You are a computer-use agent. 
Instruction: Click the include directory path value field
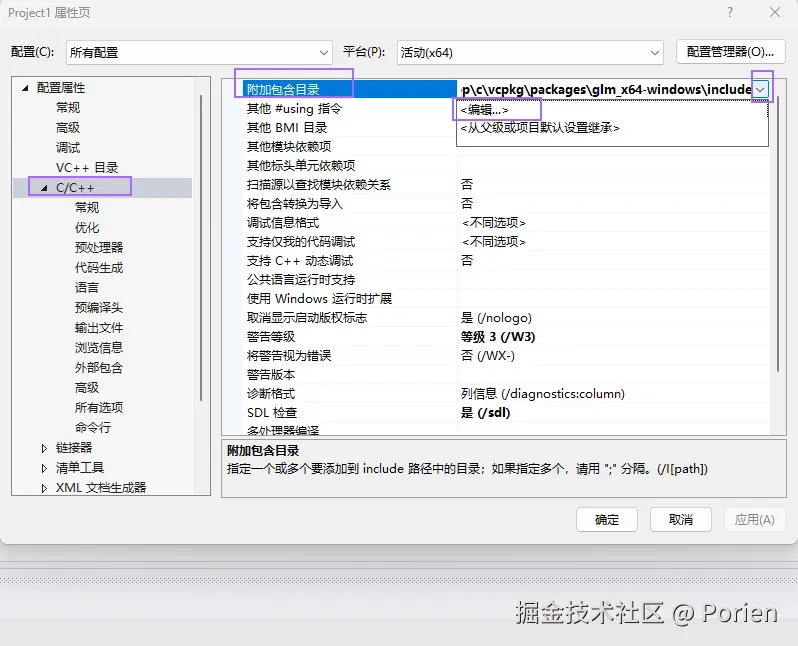coord(605,90)
